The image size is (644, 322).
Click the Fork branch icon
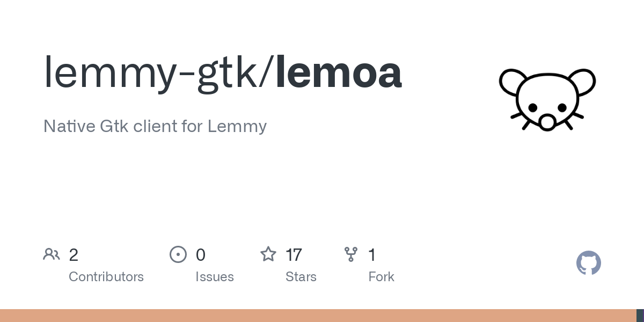(x=351, y=254)
